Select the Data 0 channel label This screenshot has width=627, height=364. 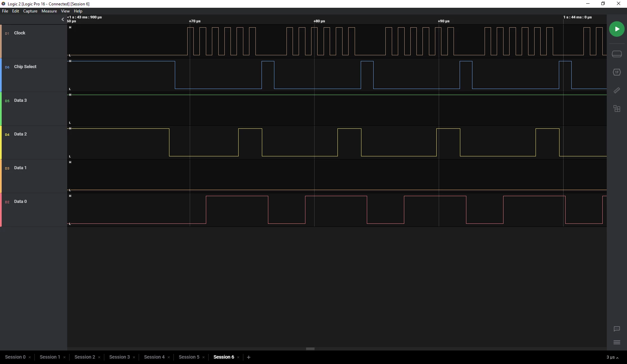click(x=20, y=202)
